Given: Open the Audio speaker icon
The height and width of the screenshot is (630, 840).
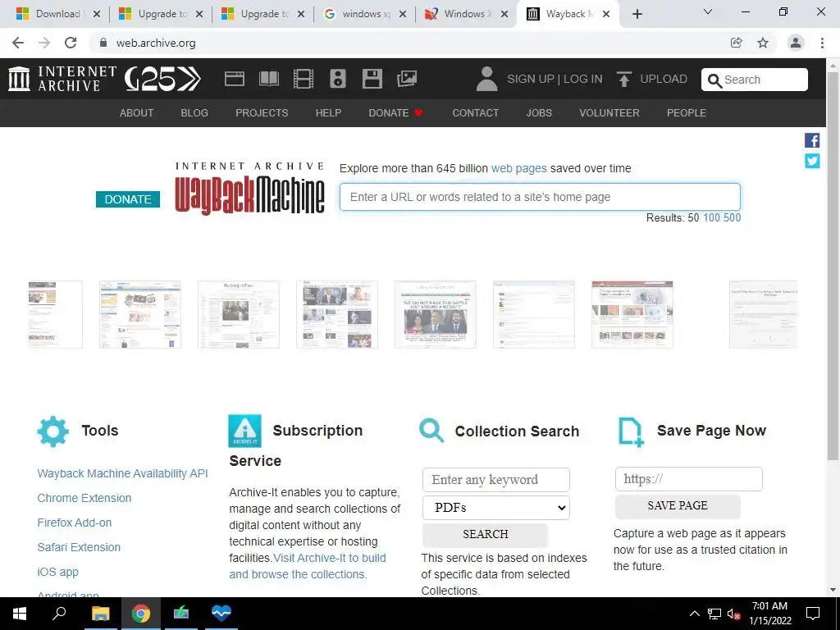Looking at the screenshot, I should [337, 79].
